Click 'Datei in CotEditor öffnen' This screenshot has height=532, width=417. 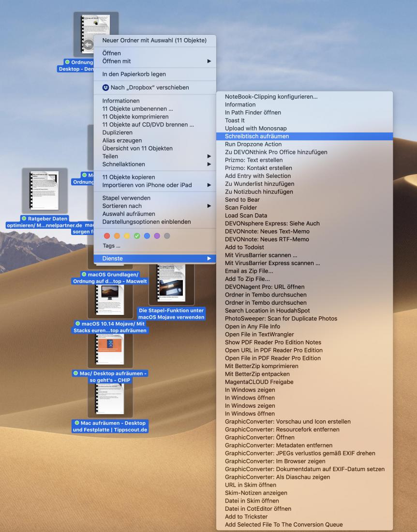click(304, 509)
